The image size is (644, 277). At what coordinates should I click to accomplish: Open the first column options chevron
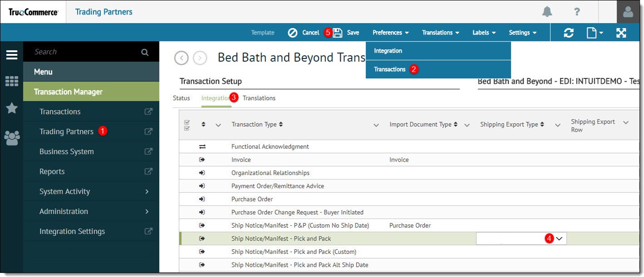pyautogui.click(x=218, y=125)
